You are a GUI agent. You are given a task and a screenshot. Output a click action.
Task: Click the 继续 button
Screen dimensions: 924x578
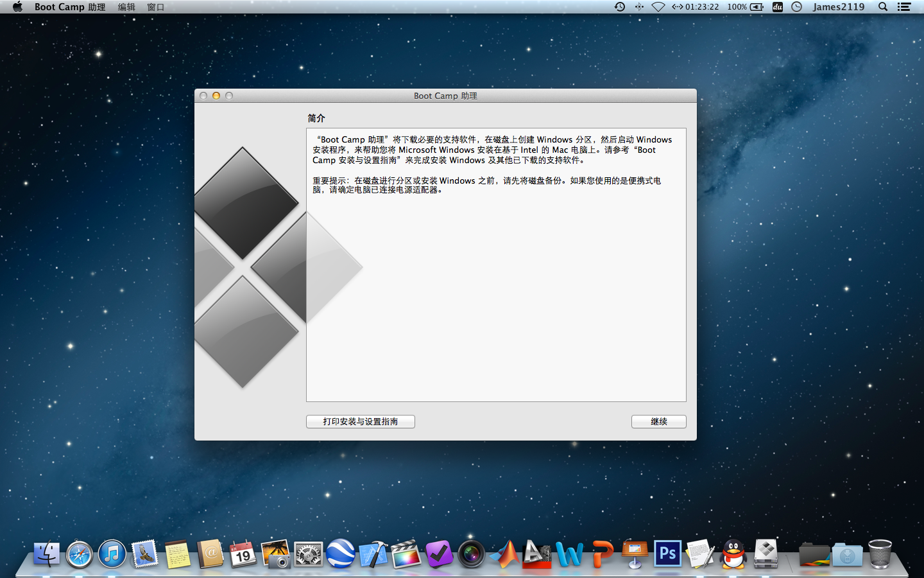(659, 421)
